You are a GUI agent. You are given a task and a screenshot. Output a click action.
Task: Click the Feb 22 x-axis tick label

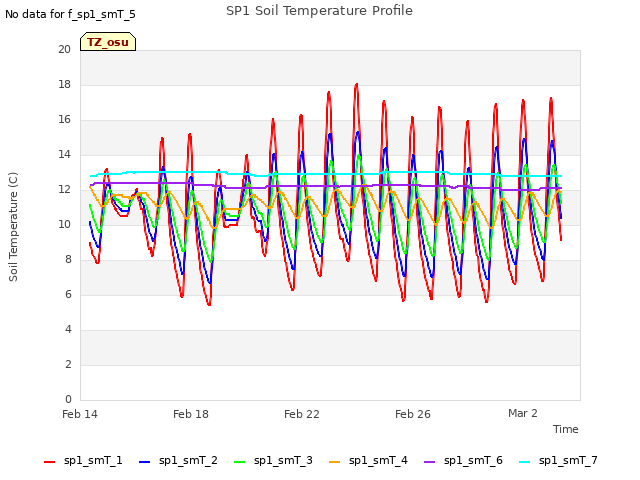click(x=302, y=414)
